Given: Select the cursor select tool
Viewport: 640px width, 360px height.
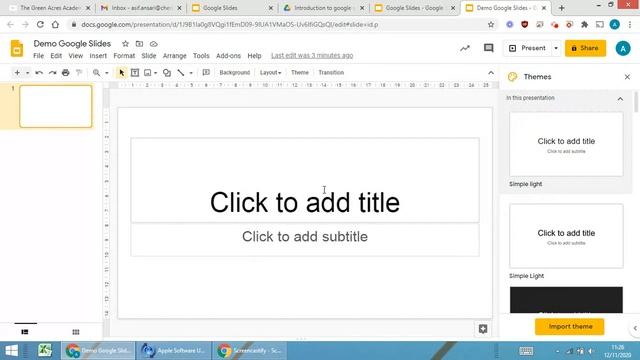Looking at the screenshot, I should click(x=122, y=73).
